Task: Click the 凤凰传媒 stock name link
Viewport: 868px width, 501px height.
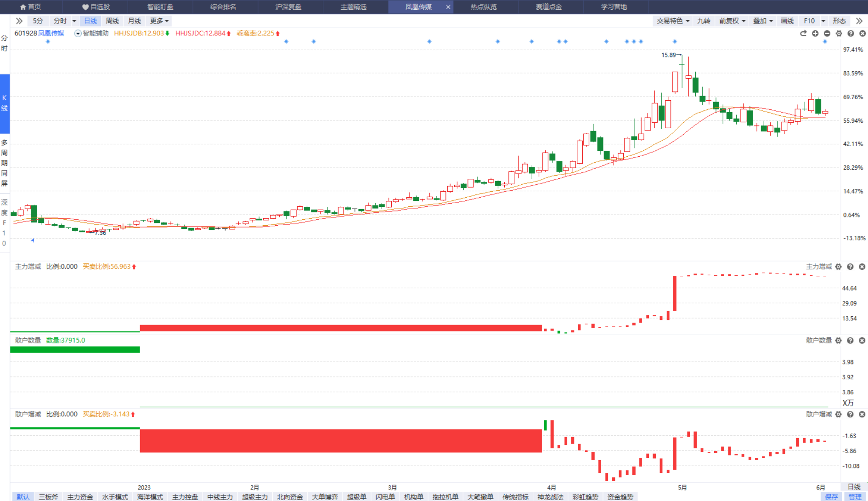Action: pos(51,33)
